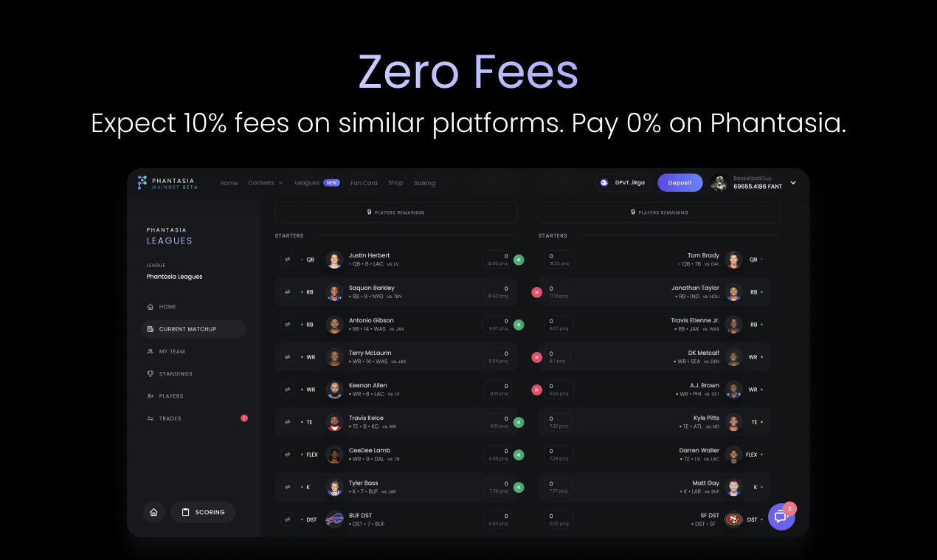
Task: Open the account dropdown chevron
Action: click(793, 183)
